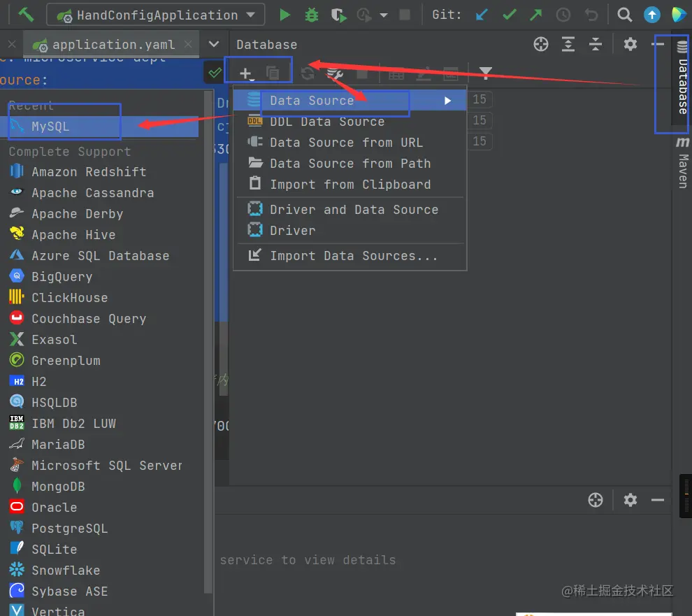Screen dimensions: 692x616
Task: Run HandConfigApplication with the green play icon
Action: [x=284, y=15]
